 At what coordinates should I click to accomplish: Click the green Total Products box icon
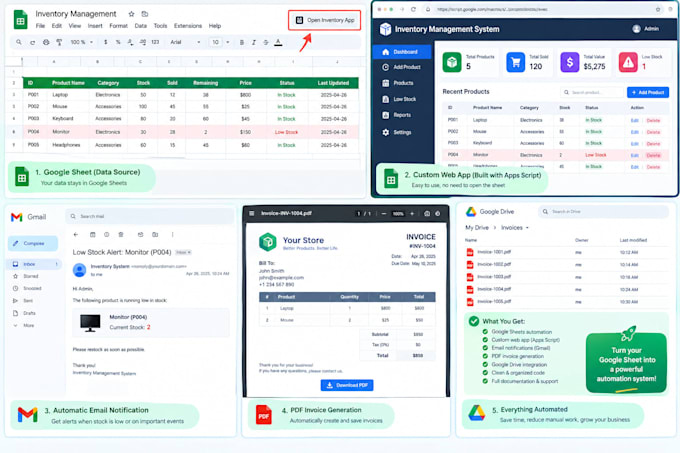click(452, 62)
